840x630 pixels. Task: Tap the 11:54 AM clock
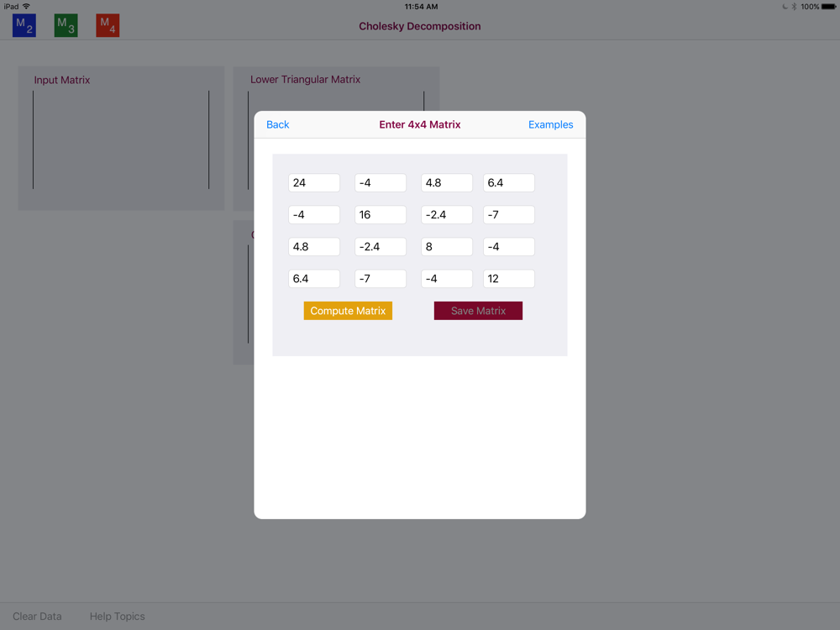tap(421, 7)
